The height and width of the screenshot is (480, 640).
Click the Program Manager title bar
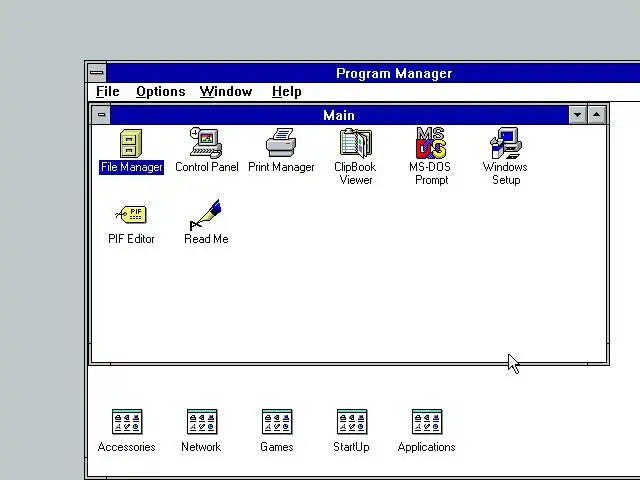(373, 73)
